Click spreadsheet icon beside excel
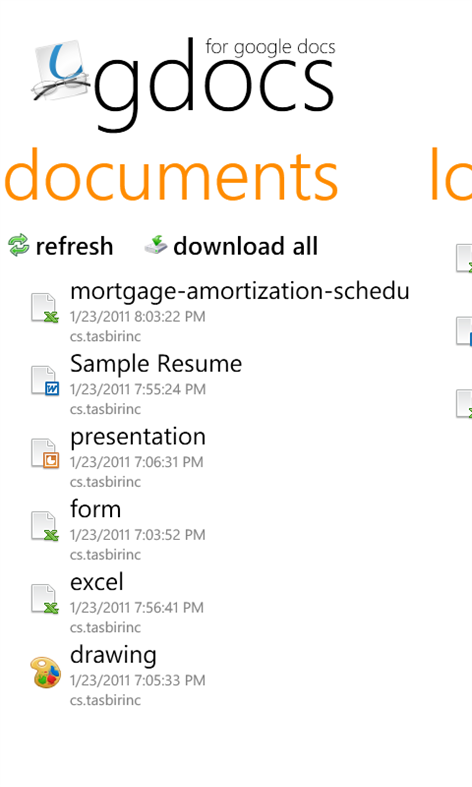The image size is (472, 787). (45, 599)
